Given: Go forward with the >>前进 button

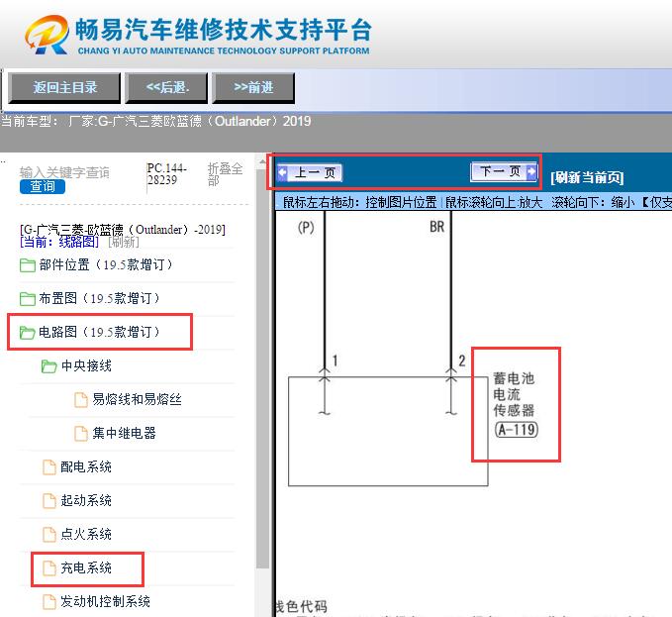Looking at the screenshot, I should [253, 88].
